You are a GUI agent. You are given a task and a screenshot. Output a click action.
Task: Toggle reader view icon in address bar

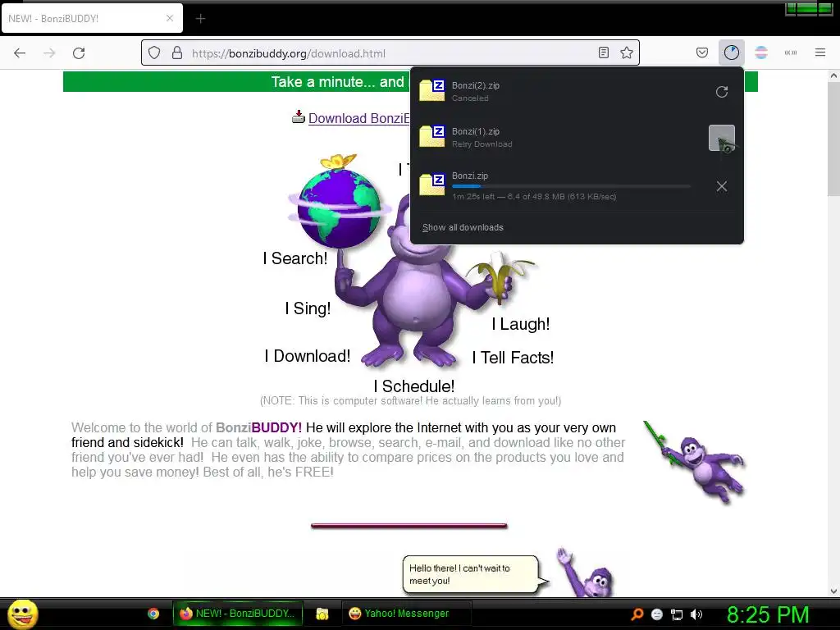(x=604, y=52)
